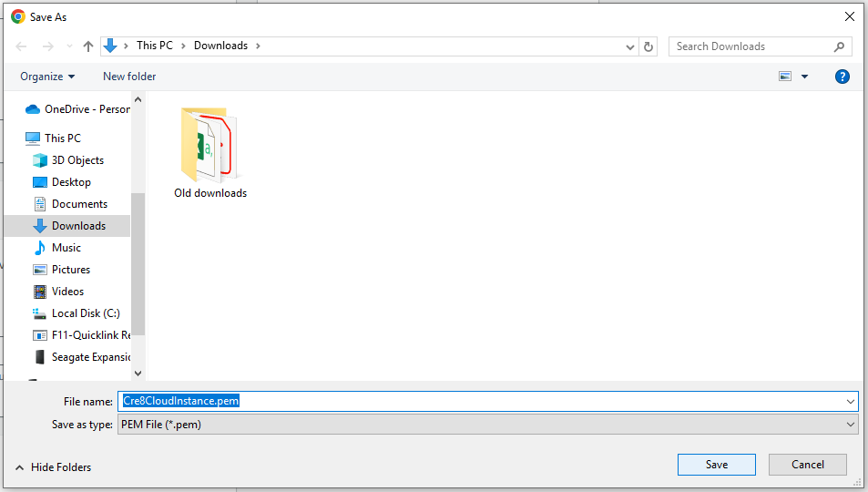Click the Refresh button in address bar
Screen dimensions: 868x492
[648, 46]
